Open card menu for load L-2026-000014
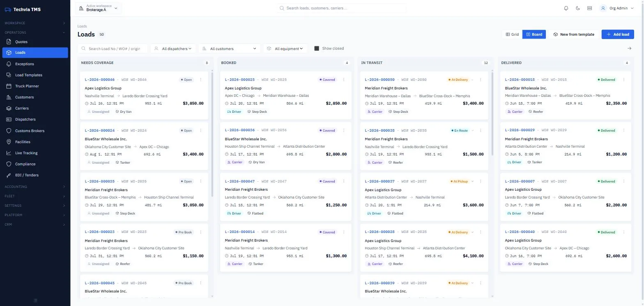 [x=344, y=232]
